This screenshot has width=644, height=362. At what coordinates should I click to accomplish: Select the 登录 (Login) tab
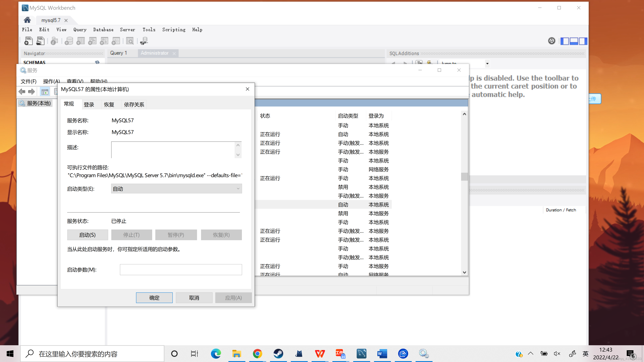(x=89, y=104)
